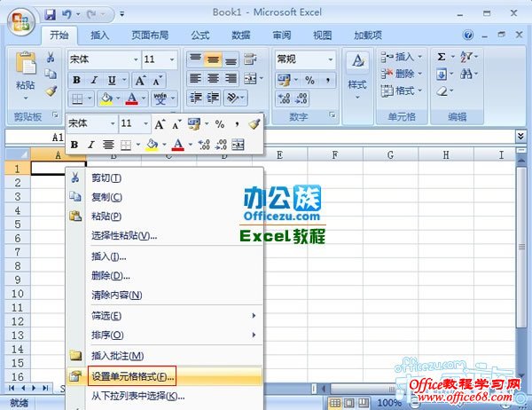Click Format Painter on the mini toolbar

tap(254, 124)
